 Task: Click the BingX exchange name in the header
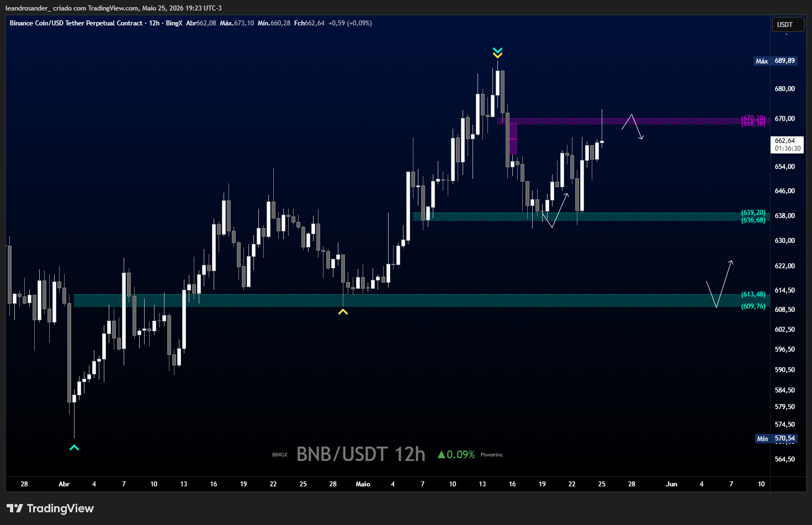(174, 23)
